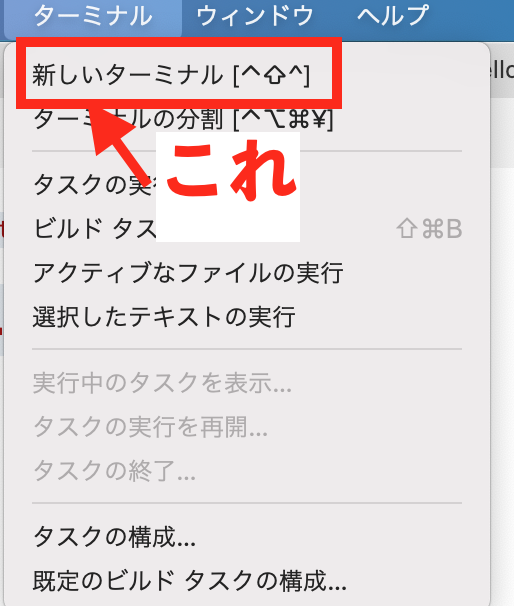
Task: Click the greyed 実行中のタスクを表示... entry
Action: tap(247, 383)
